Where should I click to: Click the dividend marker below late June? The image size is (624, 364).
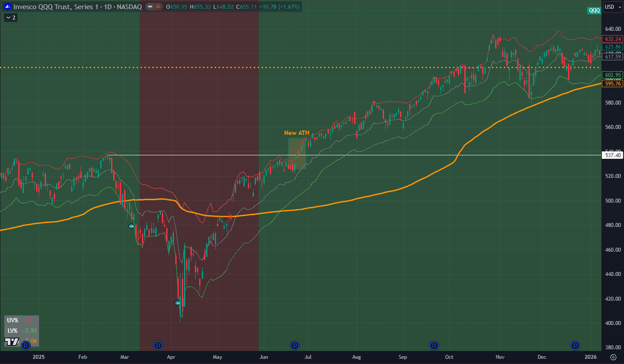pos(295,345)
